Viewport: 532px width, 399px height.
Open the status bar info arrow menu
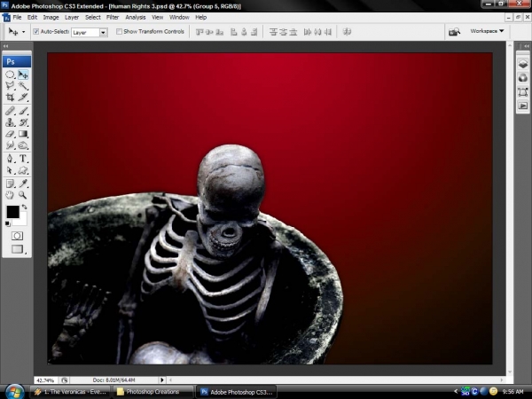[x=162, y=380]
